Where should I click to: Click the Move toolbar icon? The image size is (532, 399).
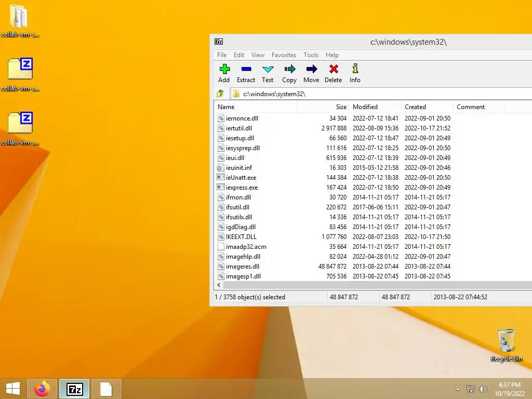(312, 69)
